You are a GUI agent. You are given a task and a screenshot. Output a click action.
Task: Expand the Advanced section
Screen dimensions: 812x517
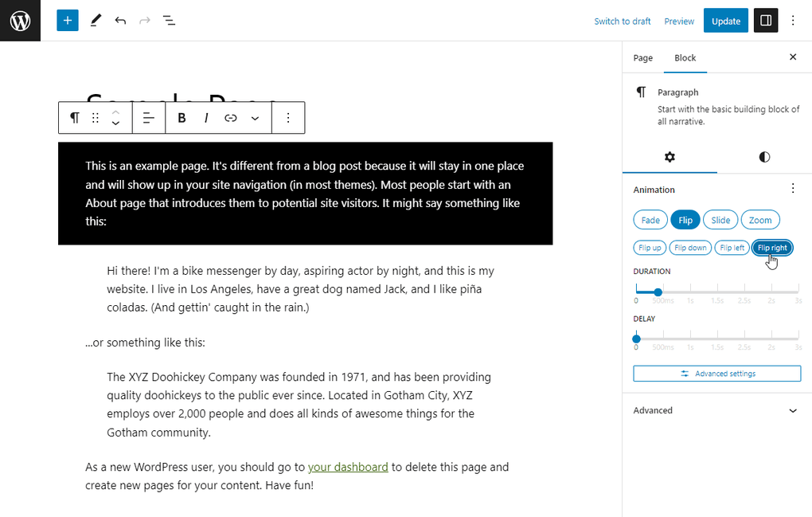[715, 410]
